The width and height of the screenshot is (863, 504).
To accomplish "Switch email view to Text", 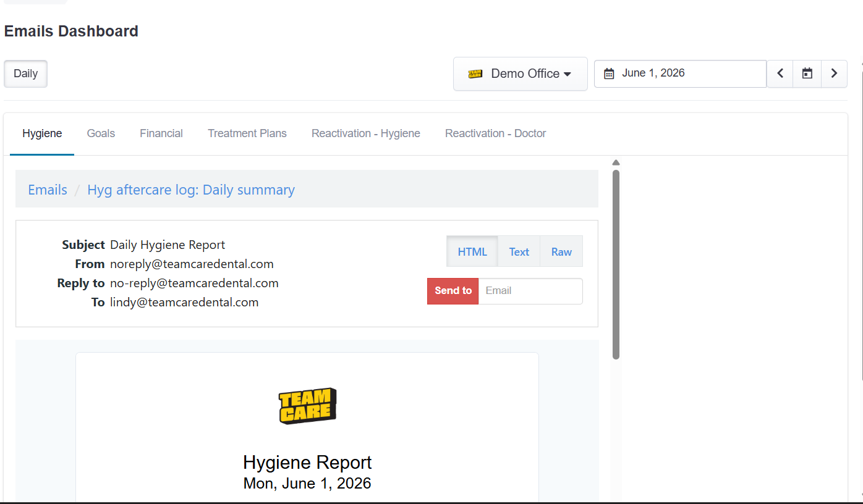I will click(x=519, y=251).
